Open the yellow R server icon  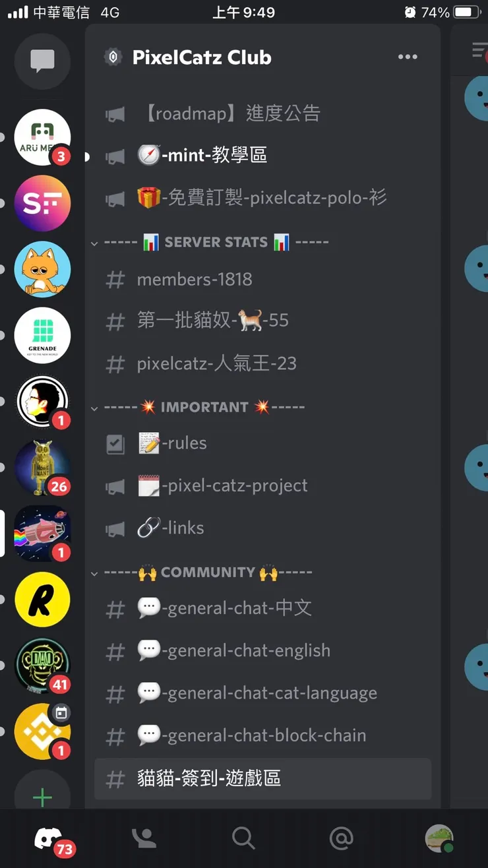42,599
